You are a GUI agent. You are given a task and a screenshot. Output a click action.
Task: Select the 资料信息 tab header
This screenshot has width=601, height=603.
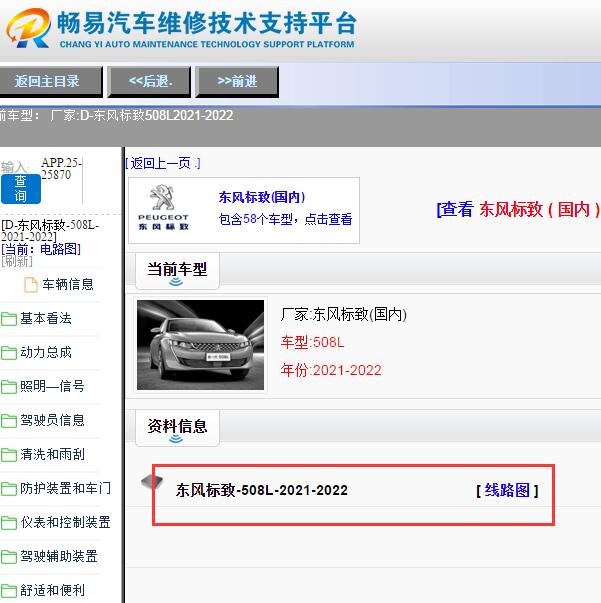(x=177, y=428)
